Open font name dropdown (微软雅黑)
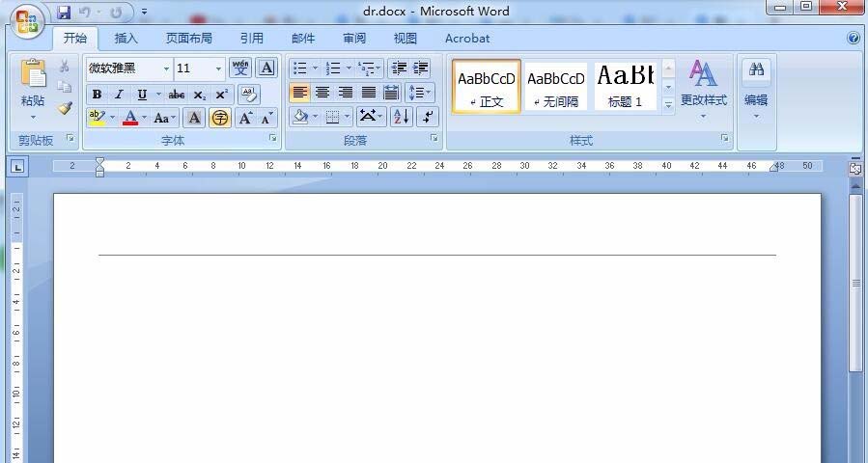868x463 pixels. coord(166,68)
